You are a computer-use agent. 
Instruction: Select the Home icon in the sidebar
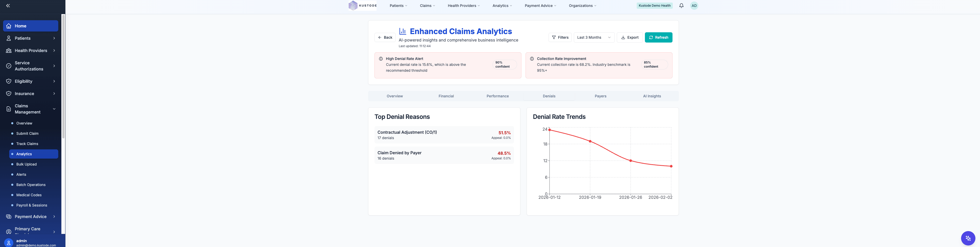[9, 26]
